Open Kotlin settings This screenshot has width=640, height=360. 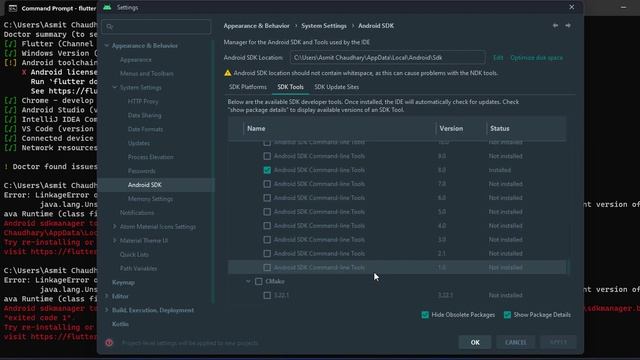click(120, 324)
